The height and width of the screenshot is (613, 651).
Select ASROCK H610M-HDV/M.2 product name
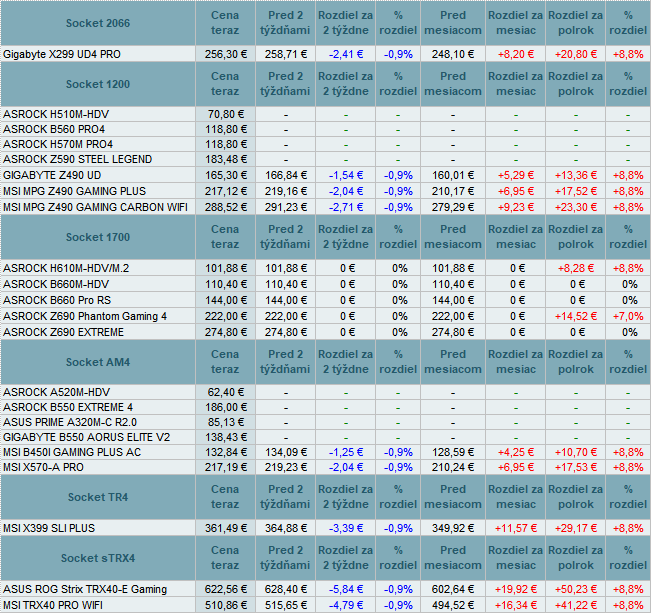point(66,268)
